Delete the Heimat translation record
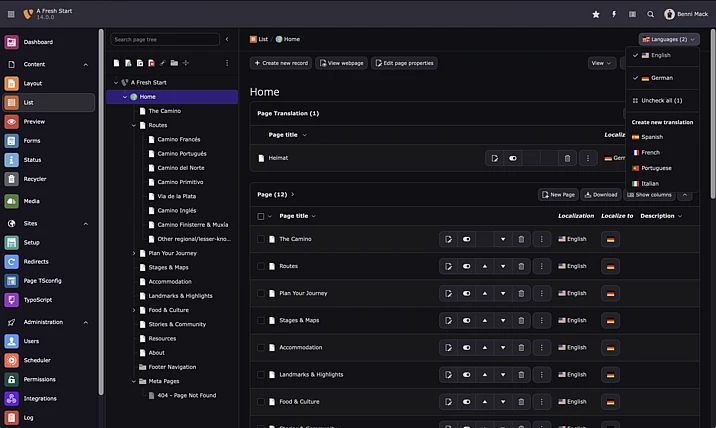This screenshot has height=428, width=716. coord(567,158)
